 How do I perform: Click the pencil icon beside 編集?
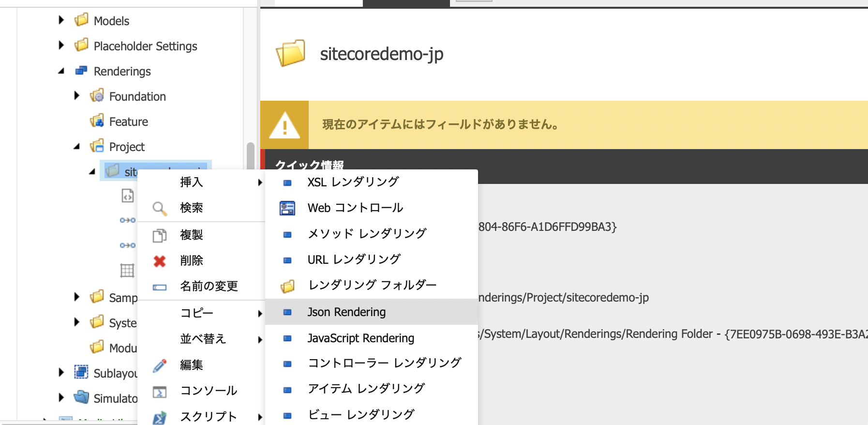(160, 365)
